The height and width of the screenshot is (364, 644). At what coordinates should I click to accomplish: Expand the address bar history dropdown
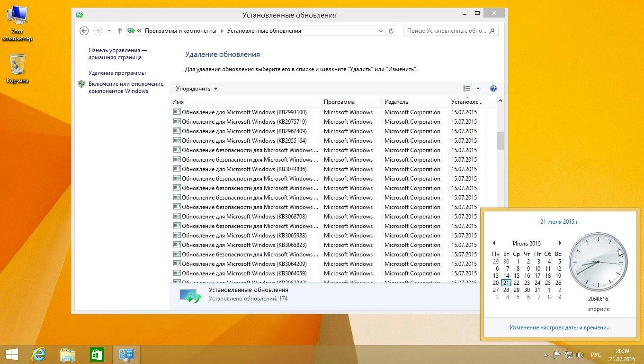[381, 31]
